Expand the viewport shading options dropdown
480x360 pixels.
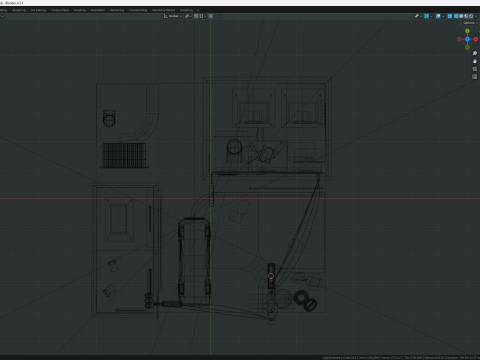tap(476, 16)
